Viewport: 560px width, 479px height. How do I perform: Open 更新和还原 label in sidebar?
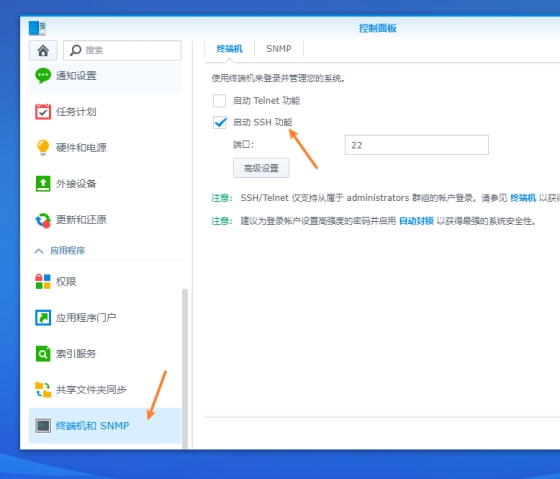81,220
